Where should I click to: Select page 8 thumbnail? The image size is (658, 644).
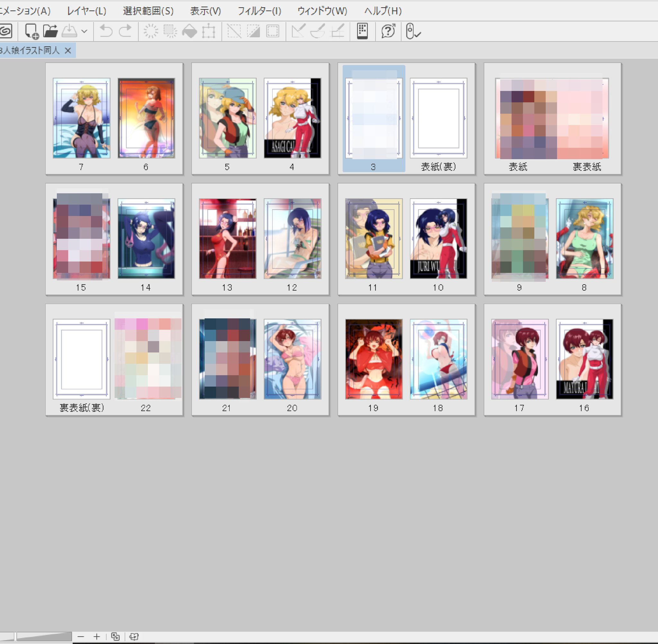click(585, 238)
